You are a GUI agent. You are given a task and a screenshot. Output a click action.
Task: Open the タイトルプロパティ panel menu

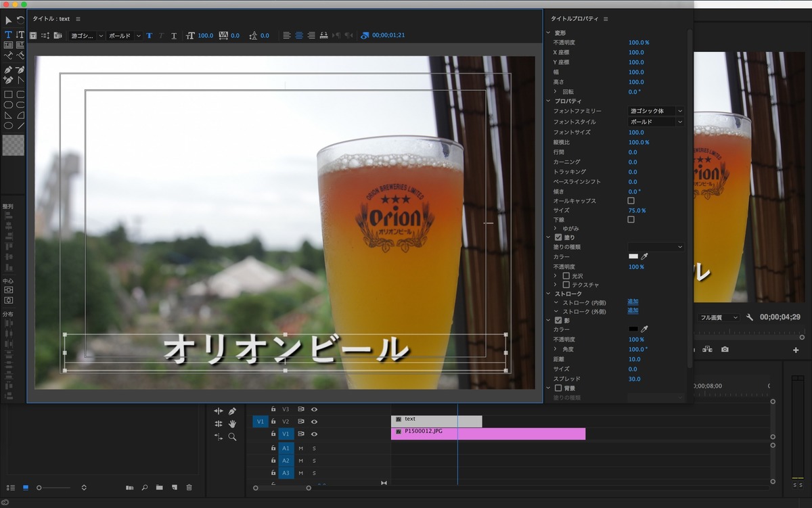tap(606, 19)
